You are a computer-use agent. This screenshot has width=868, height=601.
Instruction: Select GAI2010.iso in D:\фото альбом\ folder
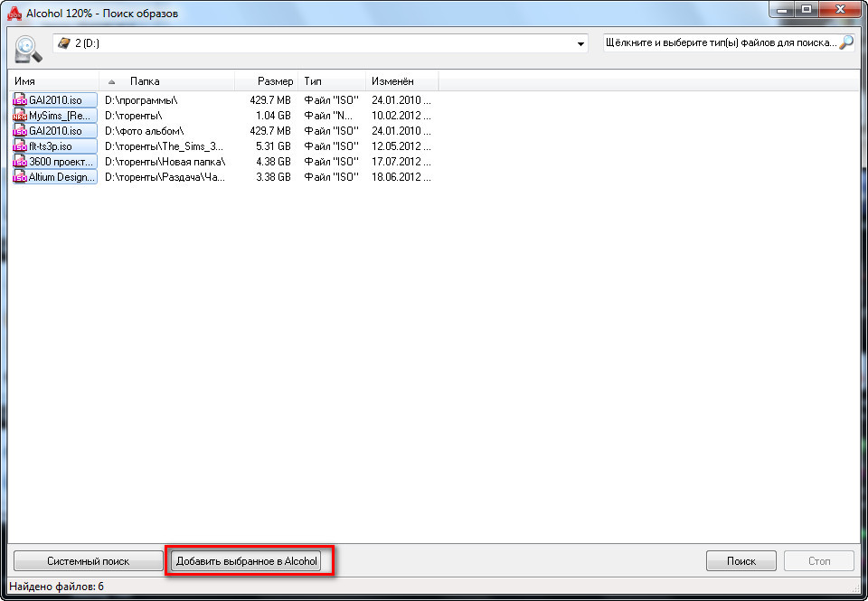tap(55, 131)
